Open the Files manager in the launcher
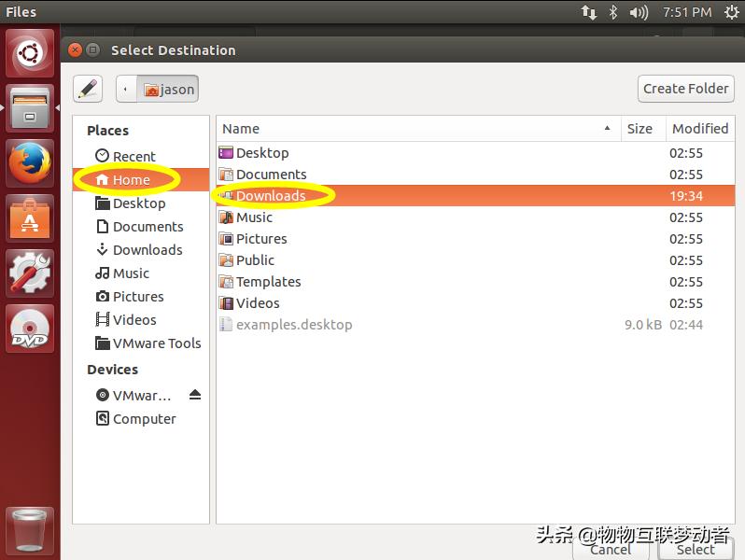Screen dimensions: 745x560 pos(30,108)
